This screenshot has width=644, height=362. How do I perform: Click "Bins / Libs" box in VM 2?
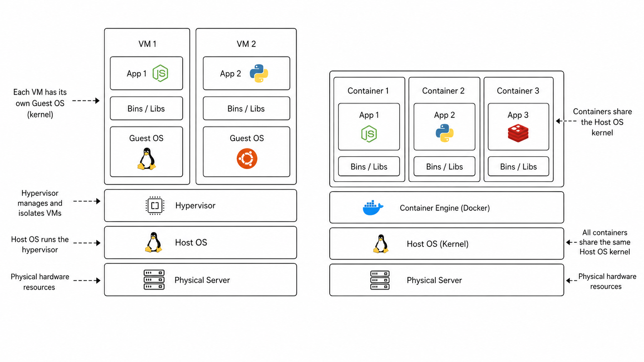click(247, 108)
